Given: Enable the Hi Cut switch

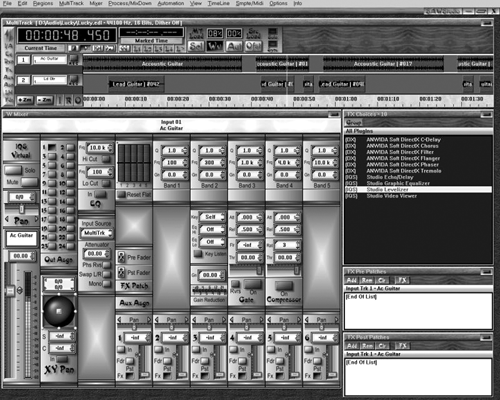Looking at the screenshot, I should (x=106, y=159).
